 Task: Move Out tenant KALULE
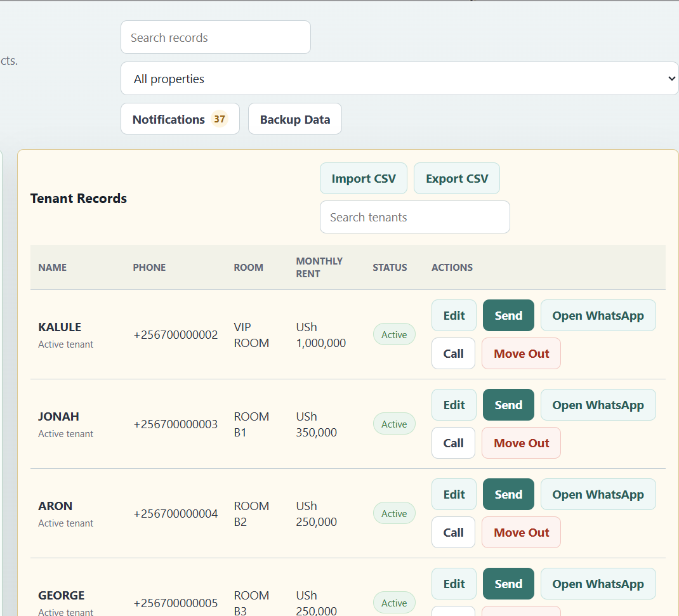(522, 353)
